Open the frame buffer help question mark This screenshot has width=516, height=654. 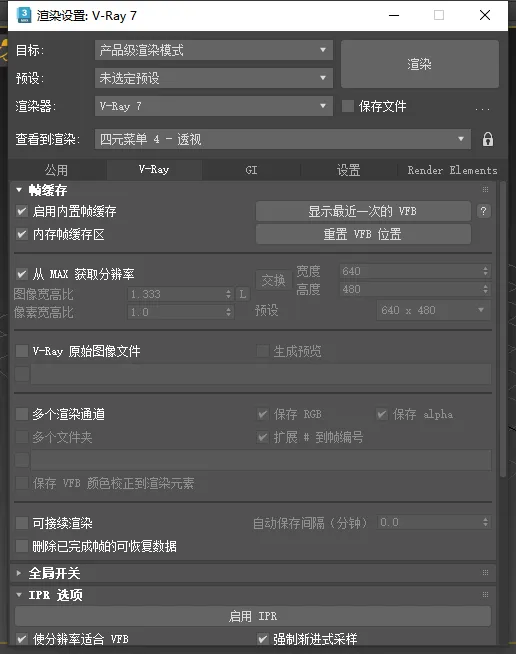483,211
